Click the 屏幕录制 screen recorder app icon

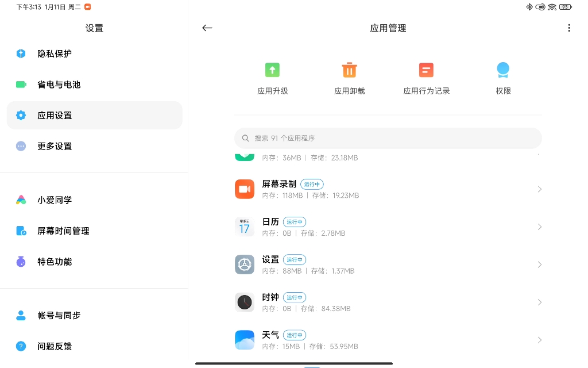[245, 189]
